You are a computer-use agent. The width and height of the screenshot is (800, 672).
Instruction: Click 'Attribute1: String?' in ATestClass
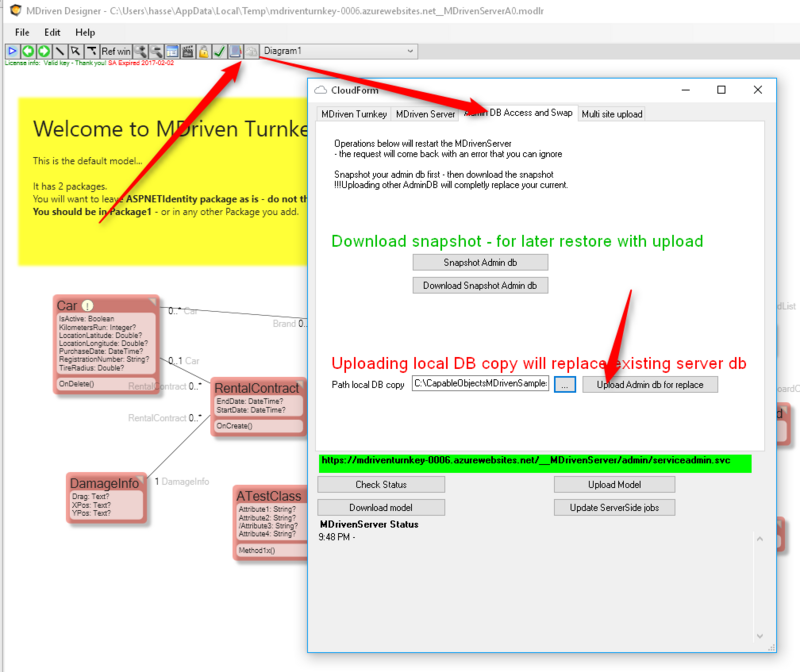tap(267, 509)
